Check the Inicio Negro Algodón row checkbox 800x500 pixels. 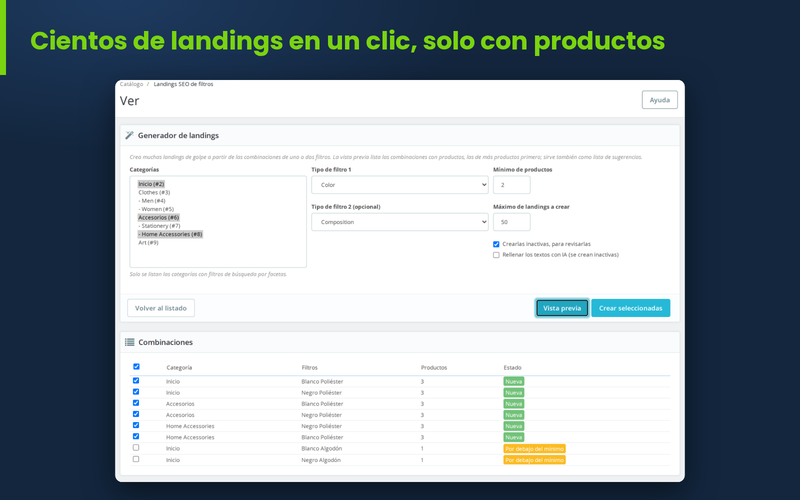(136, 459)
